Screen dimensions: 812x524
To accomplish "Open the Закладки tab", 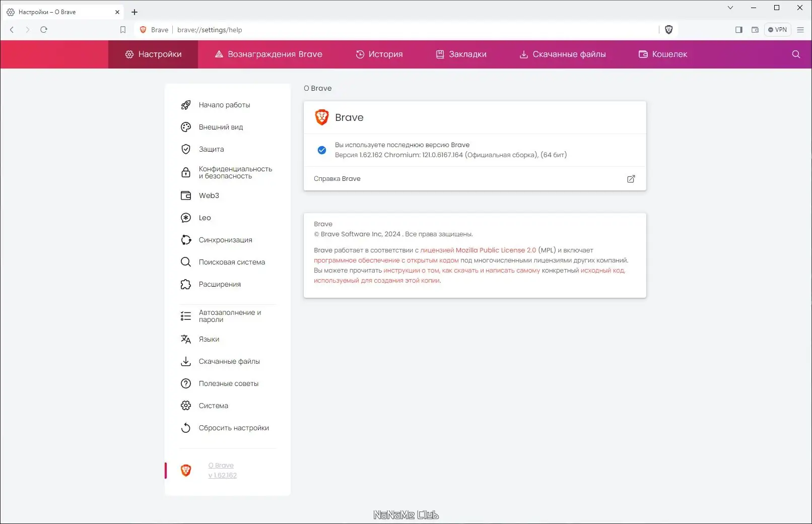I will pos(461,54).
